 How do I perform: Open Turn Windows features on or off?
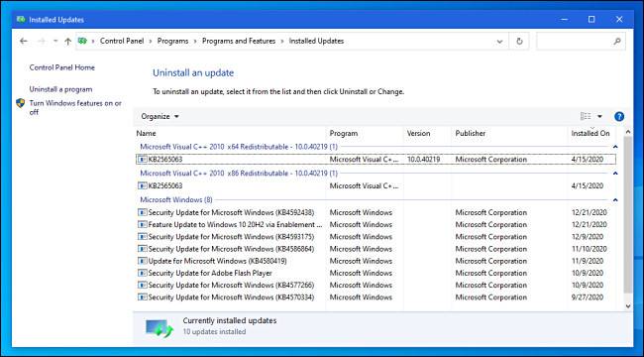pyautogui.click(x=75, y=107)
